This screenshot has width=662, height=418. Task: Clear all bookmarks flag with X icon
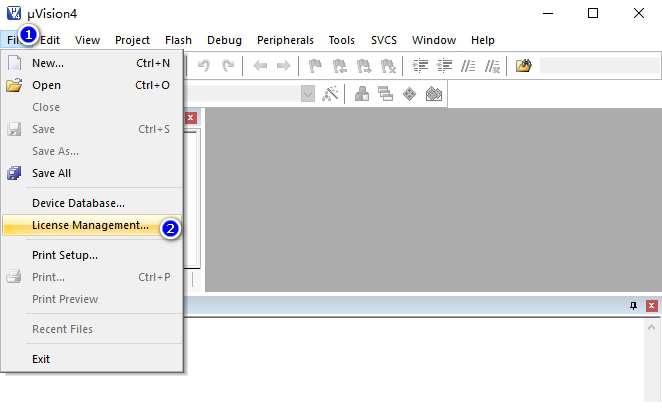coord(388,66)
